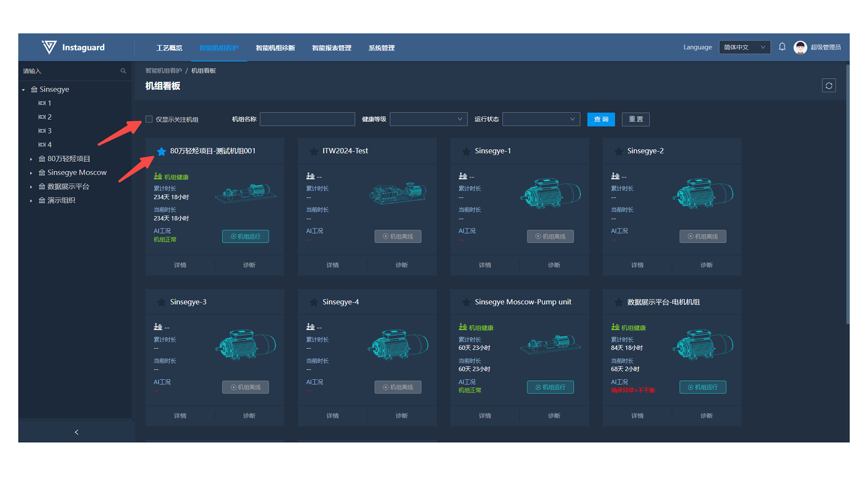The width and height of the screenshot is (868, 488).
Task: Click the Instaguard logo
Action: (x=73, y=47)
